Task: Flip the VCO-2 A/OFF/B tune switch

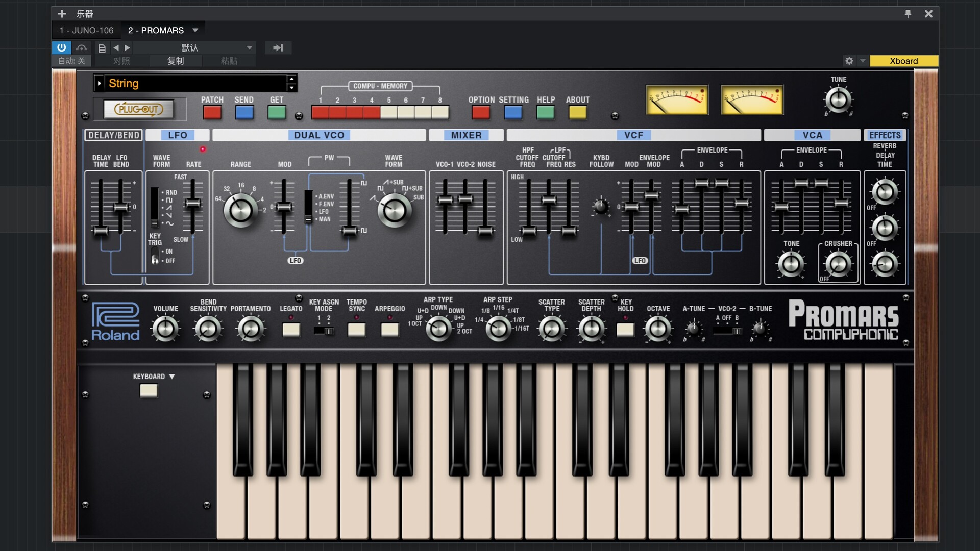Action: coord(727,331)
